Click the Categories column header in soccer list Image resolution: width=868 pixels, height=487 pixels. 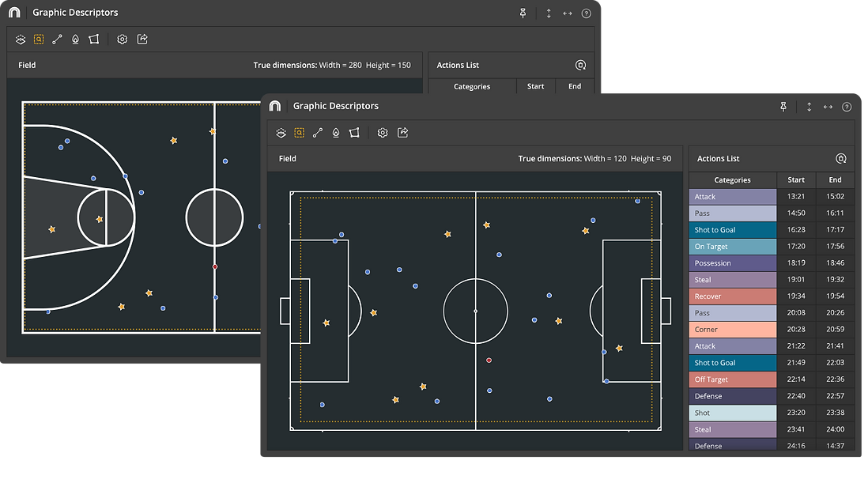pyautogui.click(x=732, y=180)
